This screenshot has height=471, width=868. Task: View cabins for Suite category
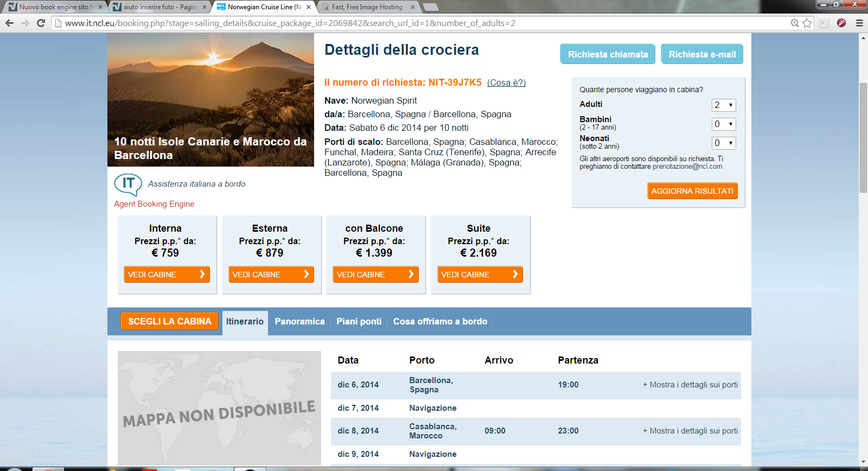tap(480, 275)
